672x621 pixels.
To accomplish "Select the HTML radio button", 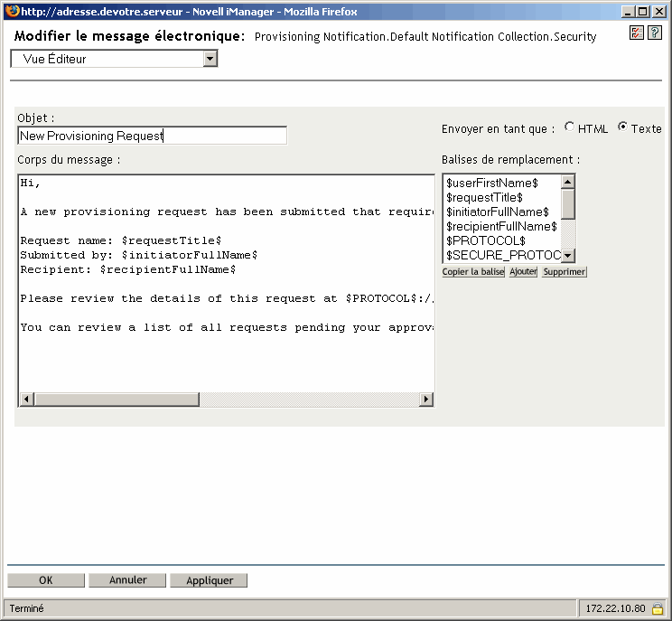I will [x=569, y=127].
